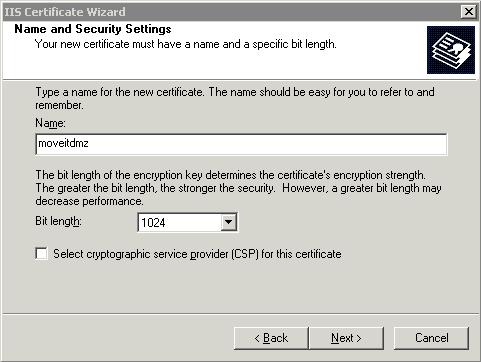Proceed with the Next button

pyautogui.click(x=346, y=338)
